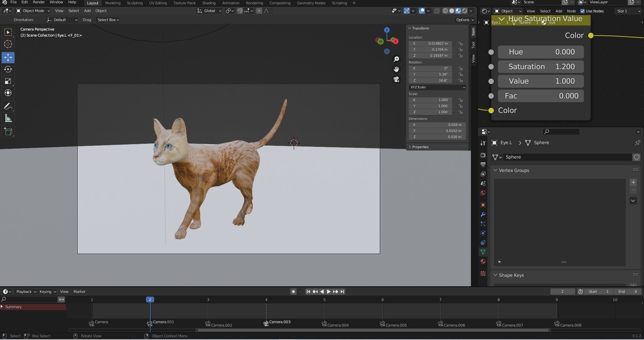The height and width of the screenshot is (340, 644).
Task: Adjust the Hue slider in node
Action: pyautogui.click(x=541, y=52)
